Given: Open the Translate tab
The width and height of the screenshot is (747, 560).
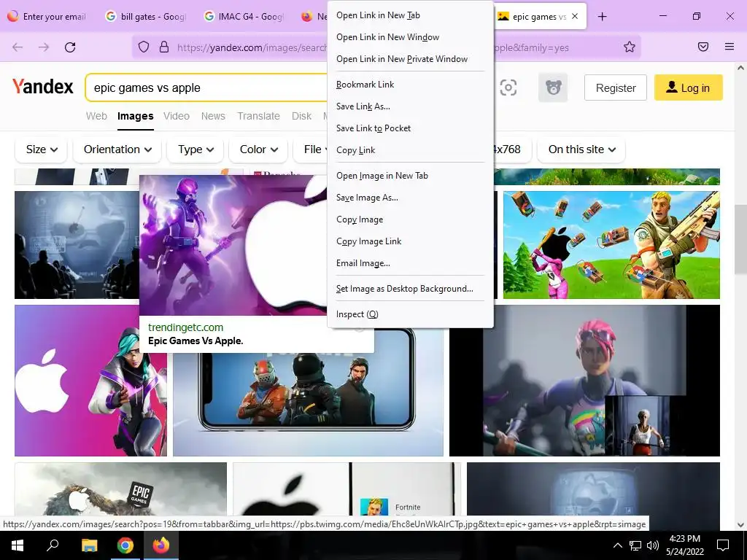Looking at the screenshot, I should coord(259,116).
